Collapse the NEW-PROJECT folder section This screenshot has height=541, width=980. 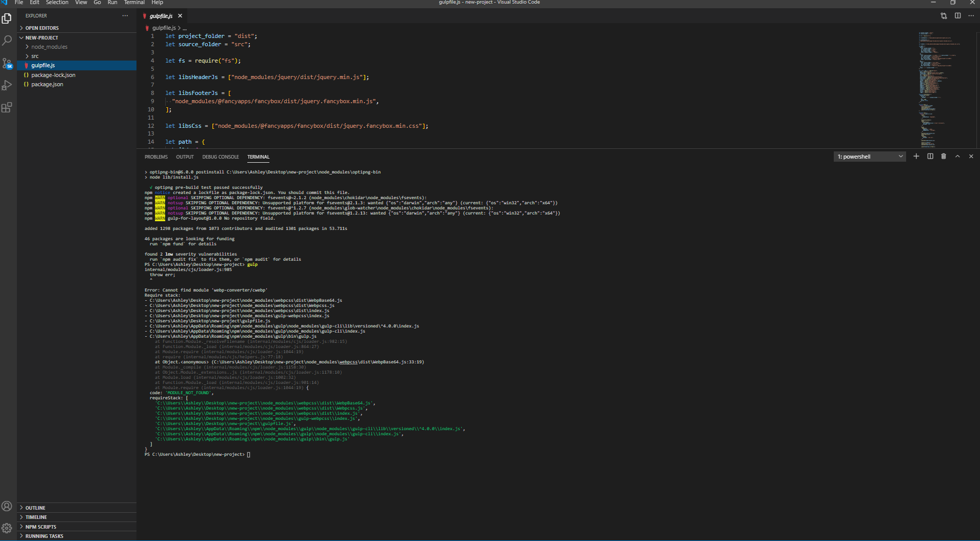pyautogui.click(x=77, y=38)
